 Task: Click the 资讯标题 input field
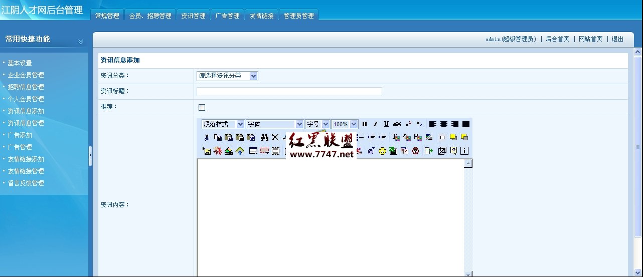coord(289,92)
